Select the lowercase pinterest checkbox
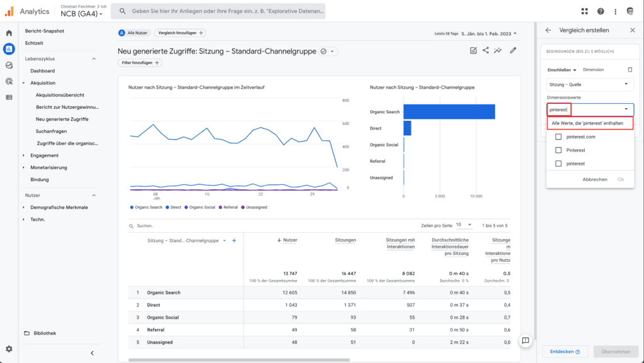Viewport: 644px width, 363px height. tap(558, 164)
